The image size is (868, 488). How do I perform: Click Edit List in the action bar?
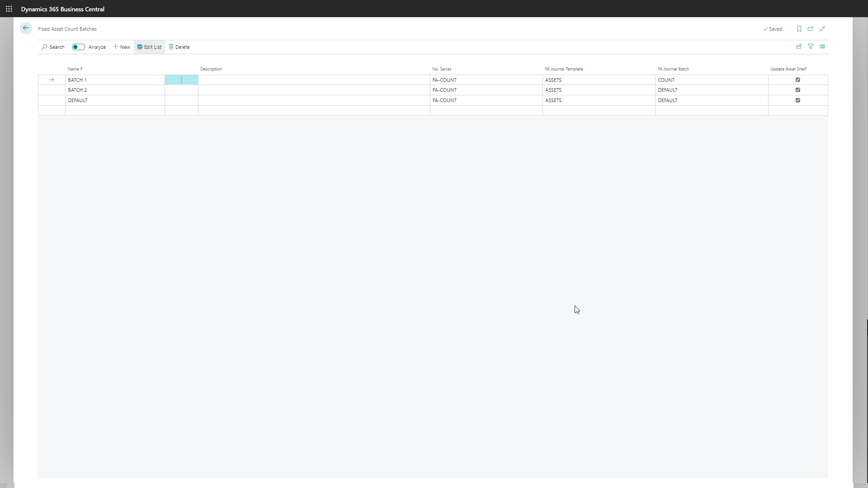pos(149,47)
